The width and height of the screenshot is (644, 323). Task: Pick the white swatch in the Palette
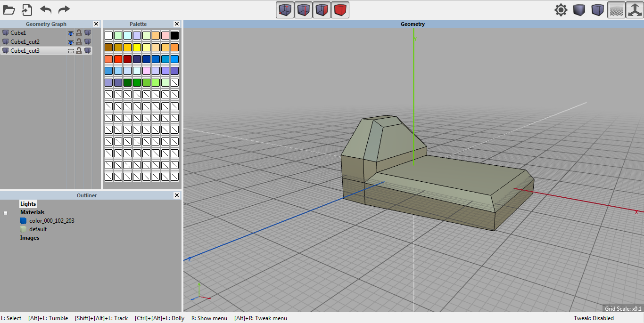click(x=108, y=35)
